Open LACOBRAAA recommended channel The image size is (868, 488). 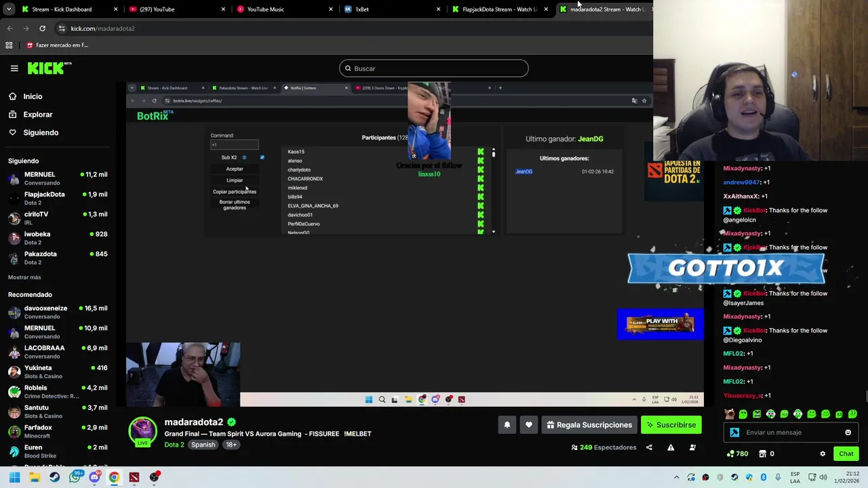tap(58, 352)
